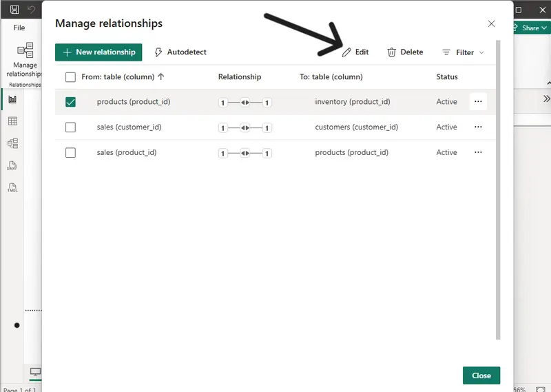Click Autodetect button
This screenshot has width=551, height=392.
point(180,52)
